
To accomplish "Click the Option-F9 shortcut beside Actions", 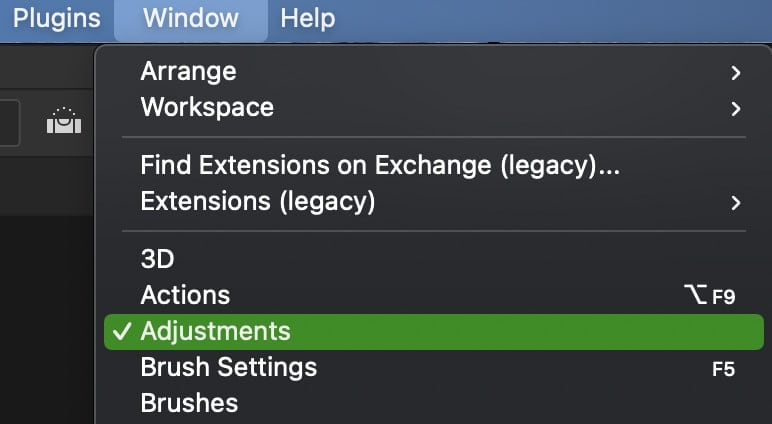I will (709, 296).
